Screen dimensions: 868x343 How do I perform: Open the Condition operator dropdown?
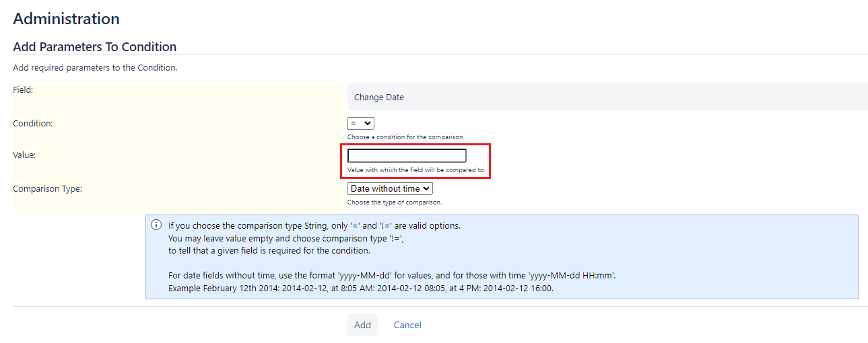coord(360,123)
